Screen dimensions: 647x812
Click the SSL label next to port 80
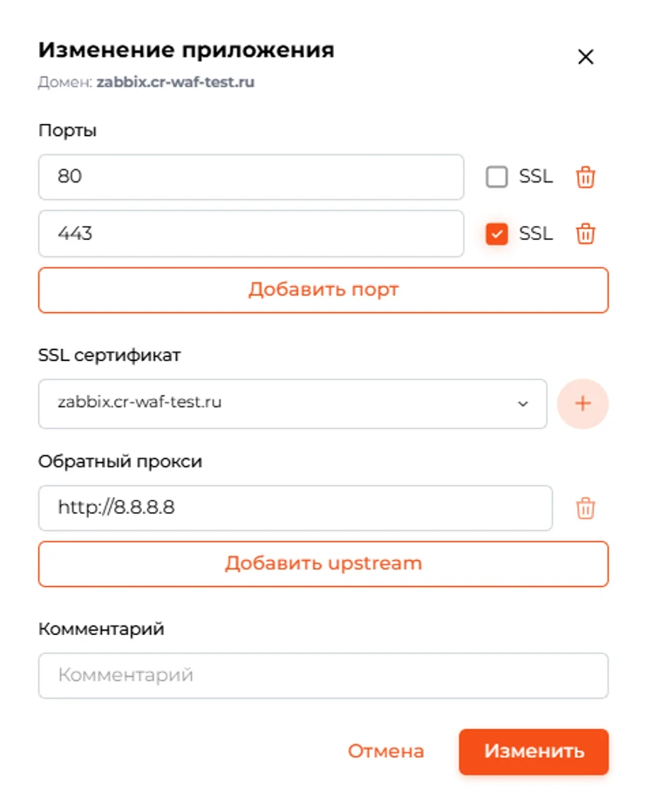pyautogui.click(x=535, y=176)
